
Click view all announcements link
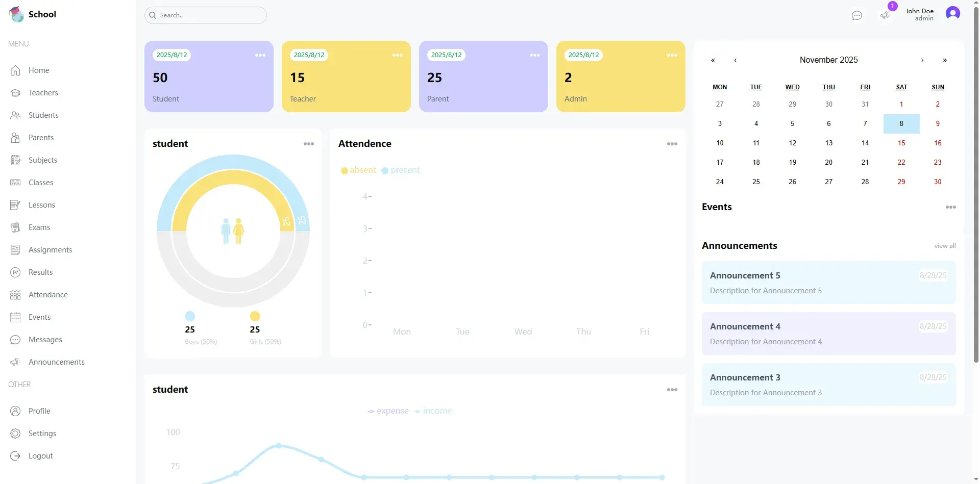click(945, 246)
